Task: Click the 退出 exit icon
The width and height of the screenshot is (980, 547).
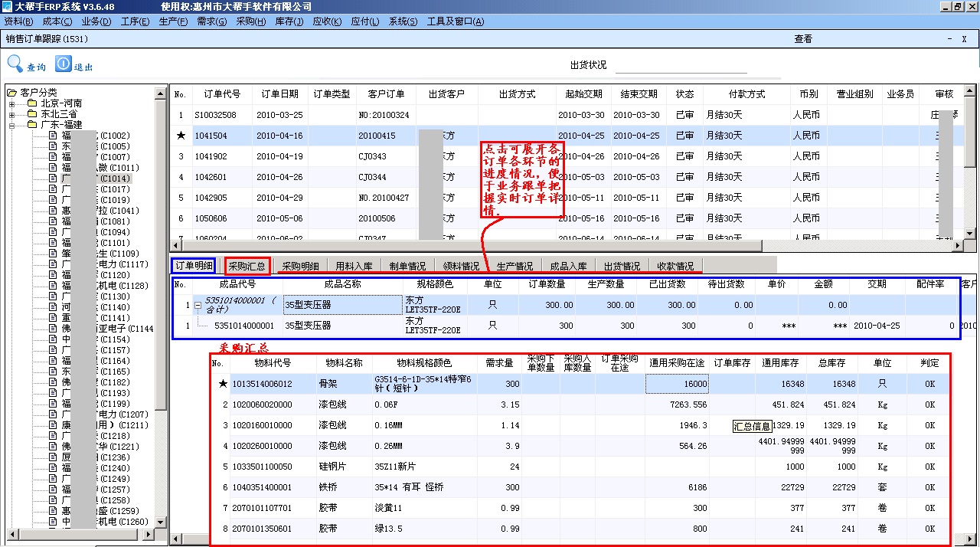Action: click(64, 64)
